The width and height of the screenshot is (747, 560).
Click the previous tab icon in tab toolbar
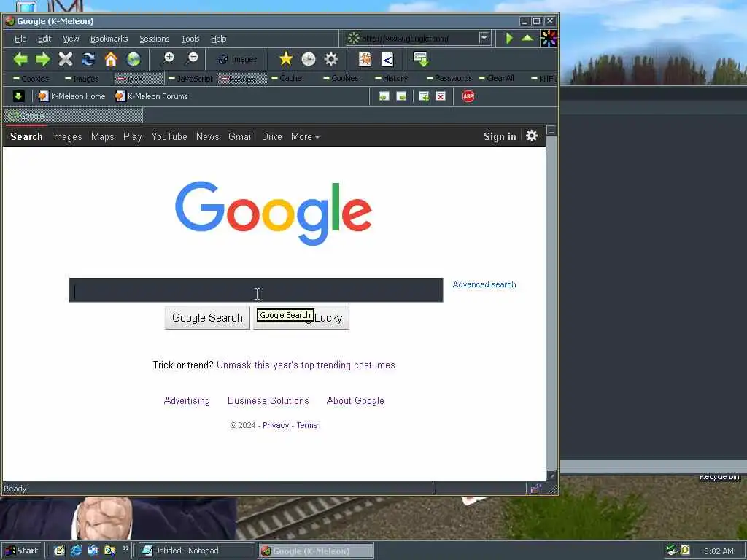pos(384,96)
